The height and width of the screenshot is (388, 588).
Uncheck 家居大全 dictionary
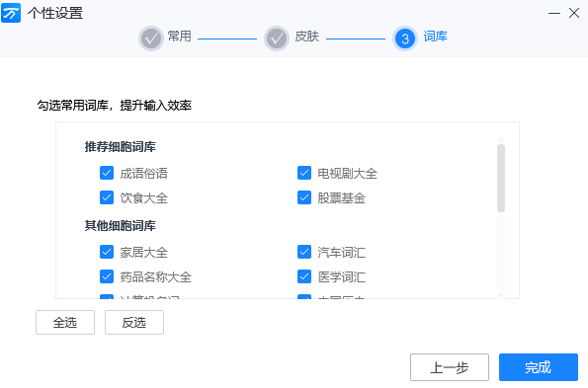click(x=107, y=252)
